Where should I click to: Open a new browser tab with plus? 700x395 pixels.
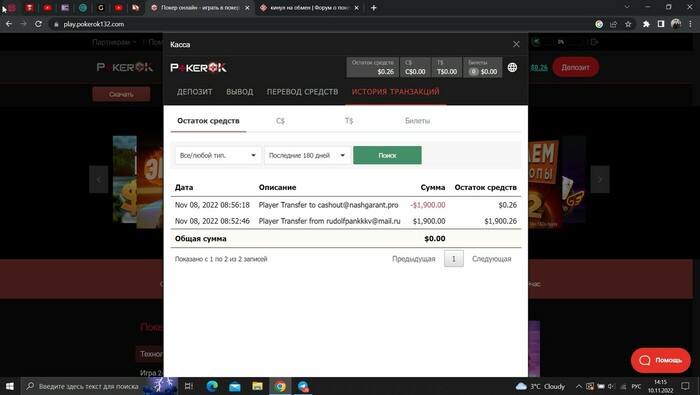point(374,8)
